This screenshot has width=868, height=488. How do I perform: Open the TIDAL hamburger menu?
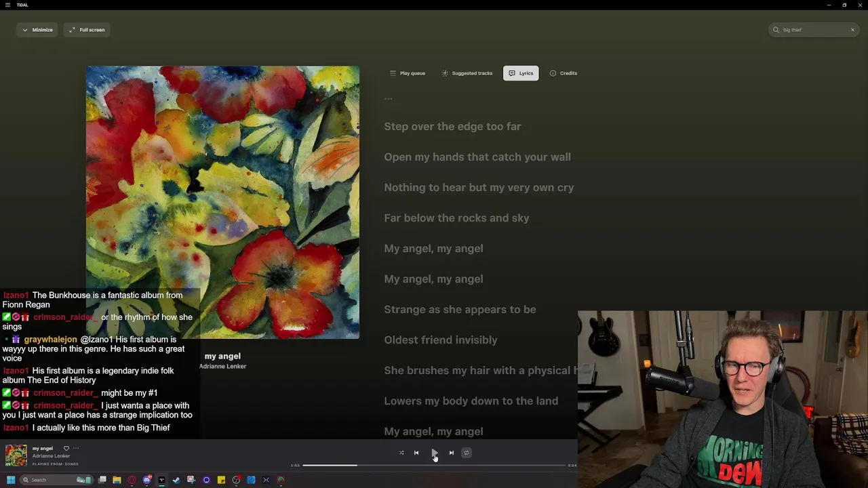point(7,5)
